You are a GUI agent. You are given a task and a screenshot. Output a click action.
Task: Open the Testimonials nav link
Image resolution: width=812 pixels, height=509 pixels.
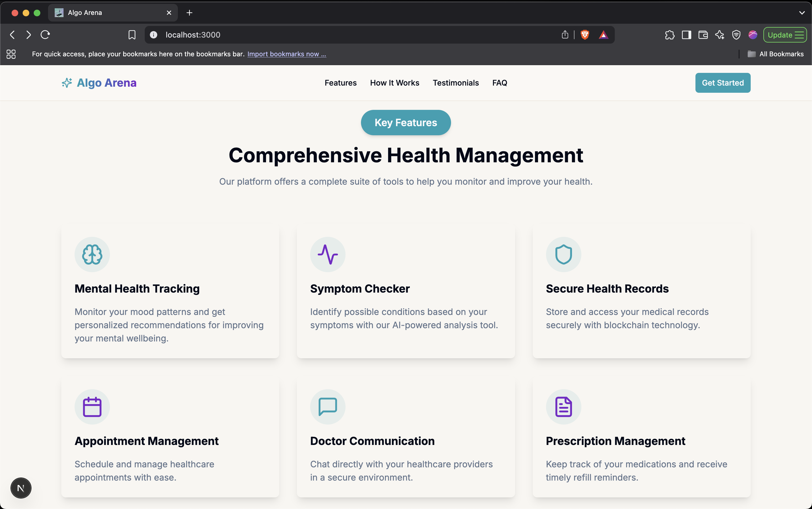(x=455, y=83)
